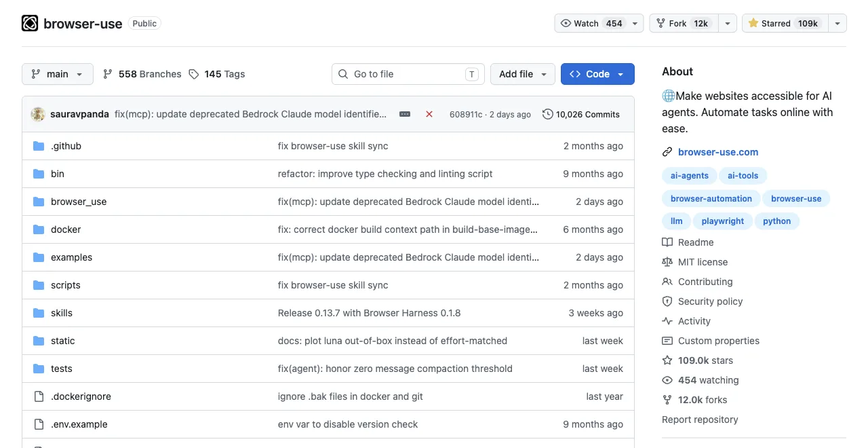
Task: Click the examples folder icon
Action: 39,257
